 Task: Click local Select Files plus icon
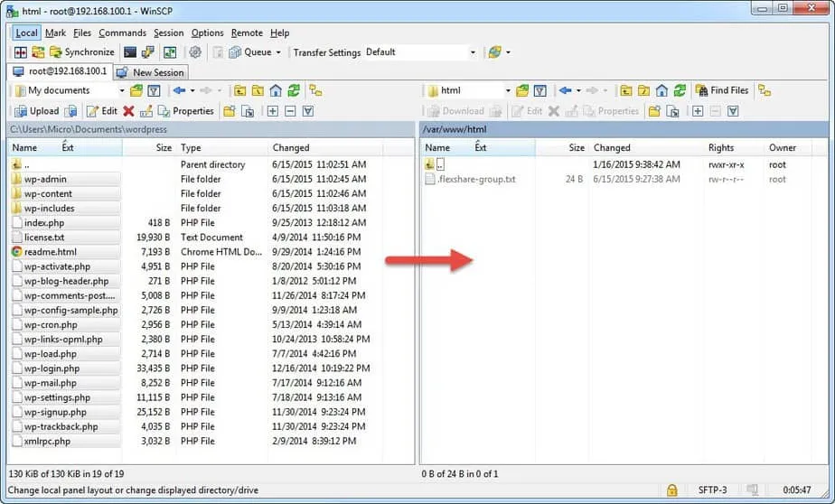(272, 111)
